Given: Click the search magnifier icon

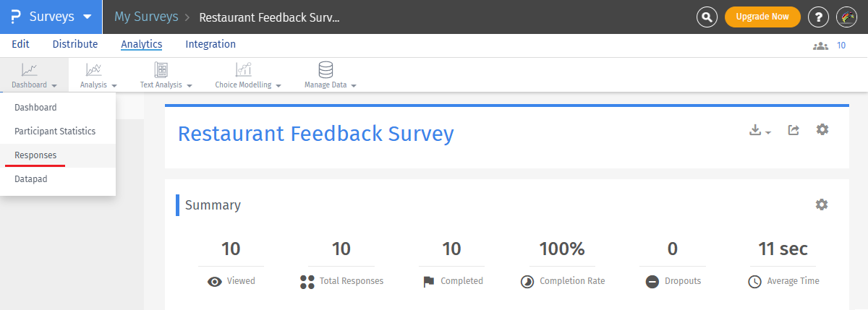Looking at the screenshot, I should (x=707, y=17).
